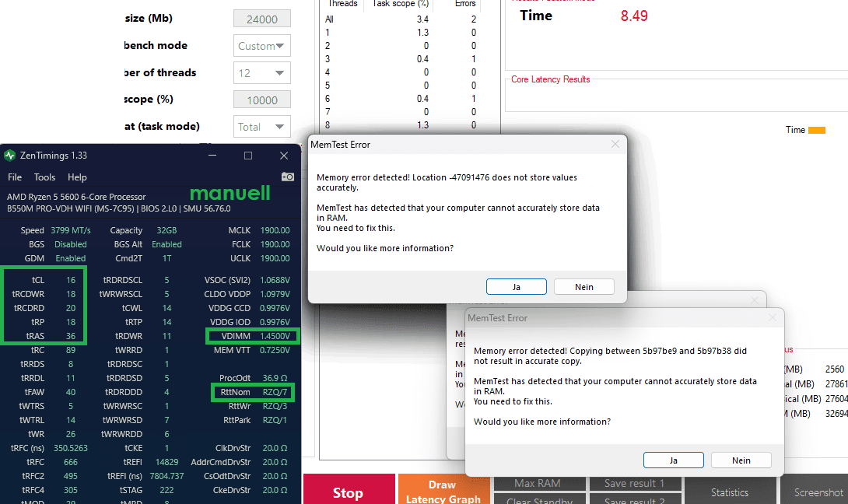Close the copying MemTest Error dialog

(773, 318)
